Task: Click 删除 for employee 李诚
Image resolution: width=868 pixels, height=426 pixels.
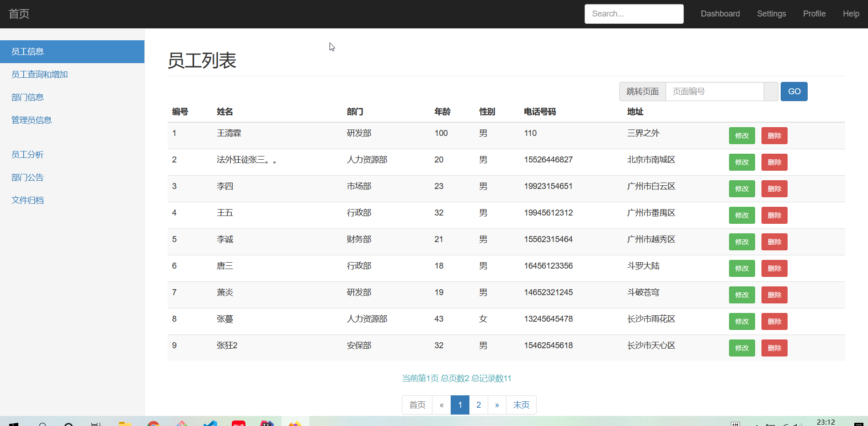Action: point(774,242)
